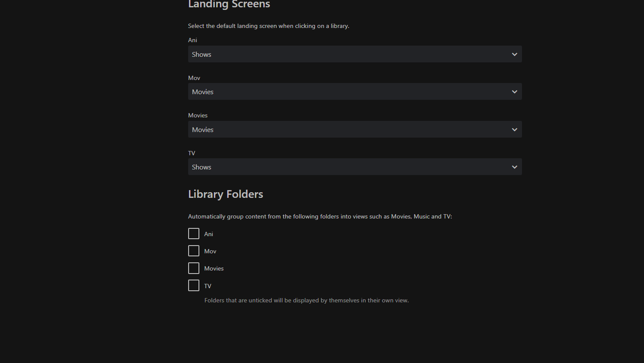Click the TV label beside its checkbox
Screen dimensions: 644x363
(208, 286)
